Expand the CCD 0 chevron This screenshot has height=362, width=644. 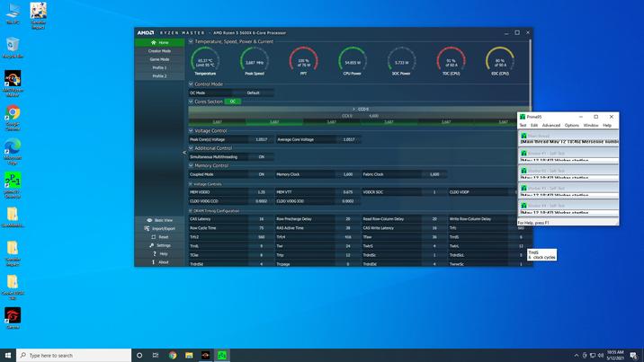[x=353, y=109]
